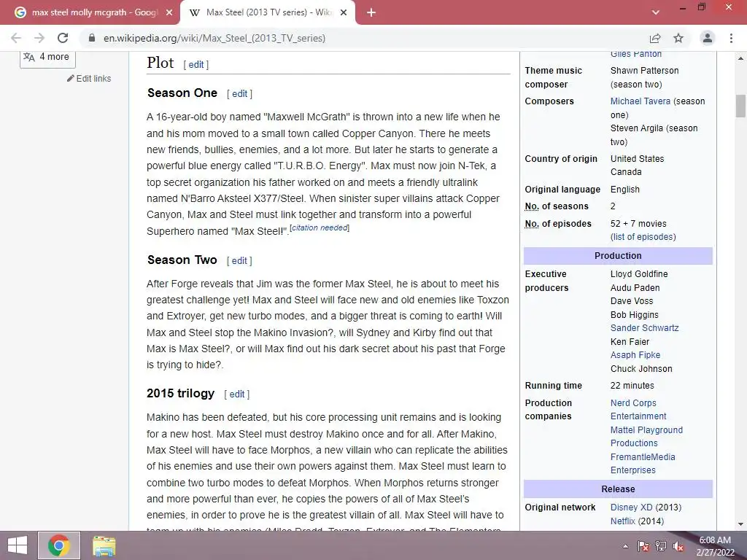Edit the Plot section

click(x=196, y=65)
